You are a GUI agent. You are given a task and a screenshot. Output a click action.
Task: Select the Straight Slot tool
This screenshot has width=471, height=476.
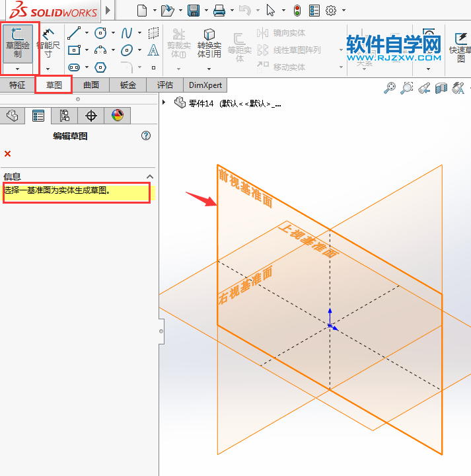74,67
